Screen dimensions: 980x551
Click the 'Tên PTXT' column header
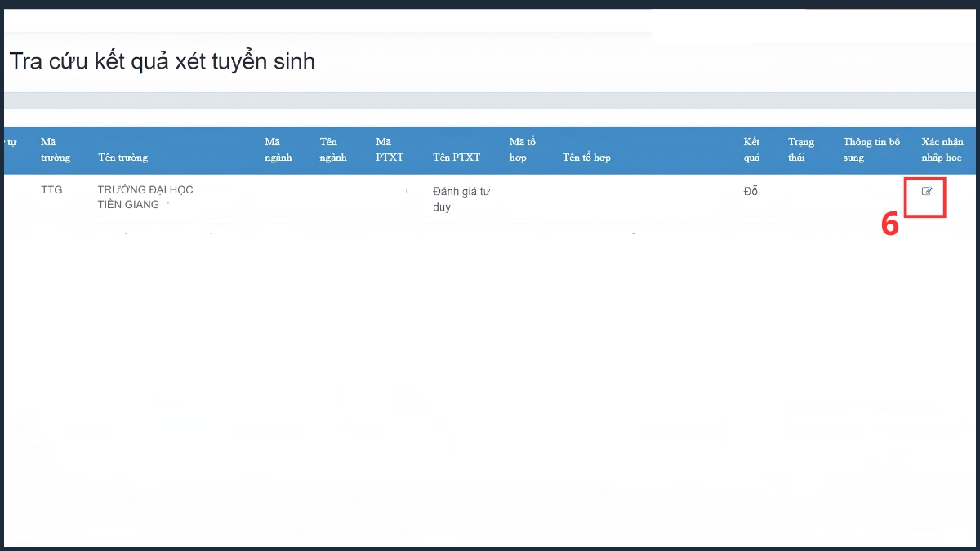coord(457,158)
